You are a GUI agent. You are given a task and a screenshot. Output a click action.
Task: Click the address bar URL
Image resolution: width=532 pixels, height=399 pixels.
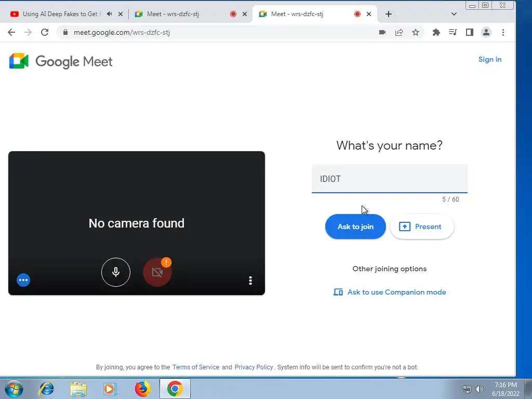(x=122, y=33)
